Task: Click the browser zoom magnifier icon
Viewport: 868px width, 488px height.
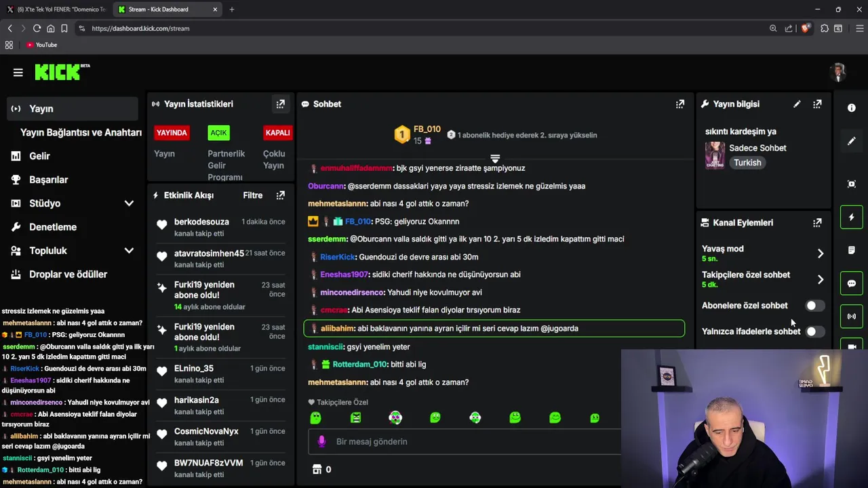Action: tap(773, 28)
